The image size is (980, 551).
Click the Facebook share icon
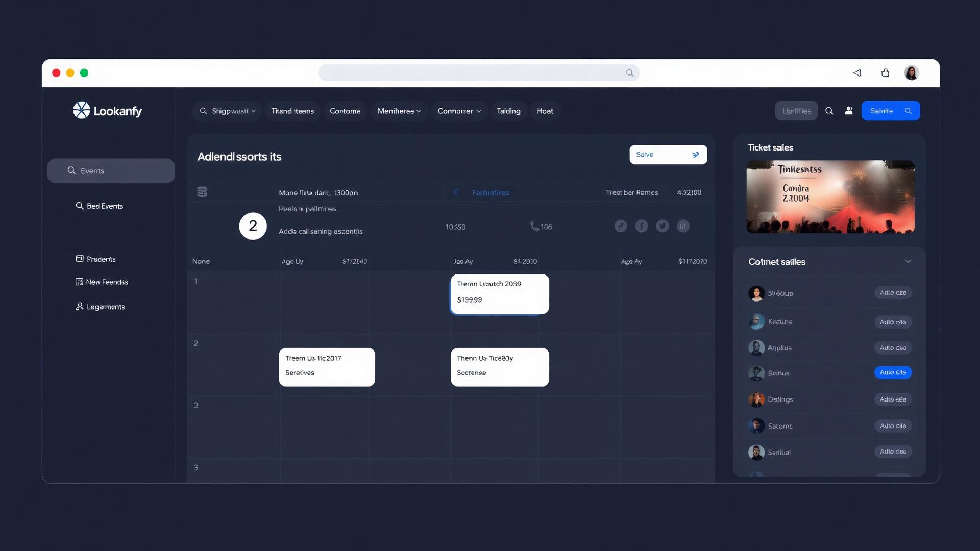pos(642,226)
